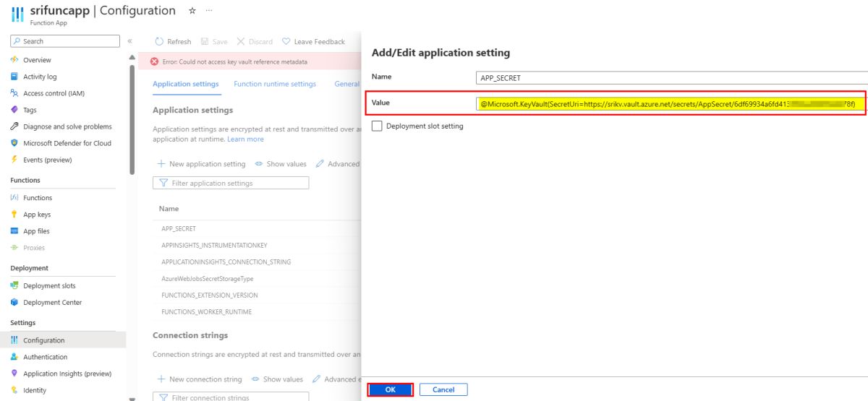This screenshot has height=401, width=868.
Task: Collapse the sidebar with the double chevron
Action: [130, 41]
